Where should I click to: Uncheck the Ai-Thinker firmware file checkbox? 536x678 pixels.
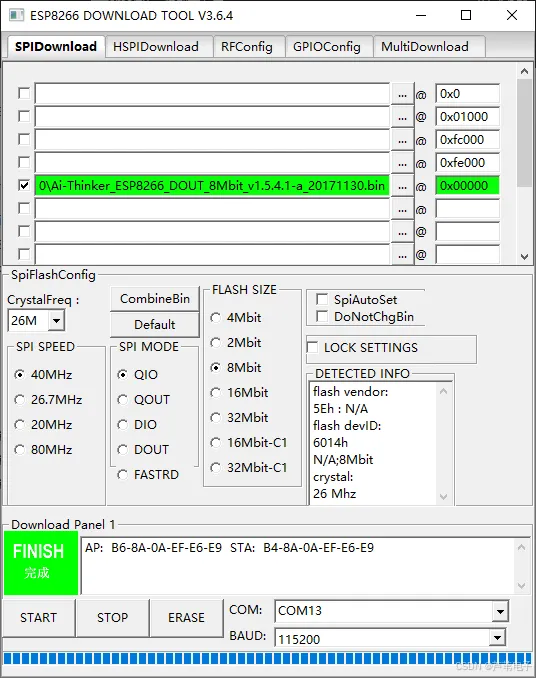24,185
